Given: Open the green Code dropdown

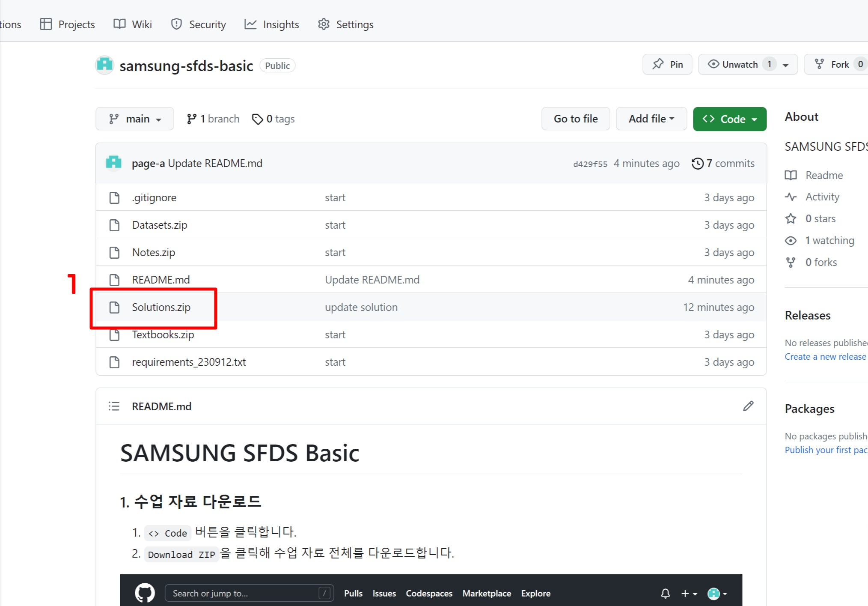Looking at the screenshot, I should coord(729,119).
